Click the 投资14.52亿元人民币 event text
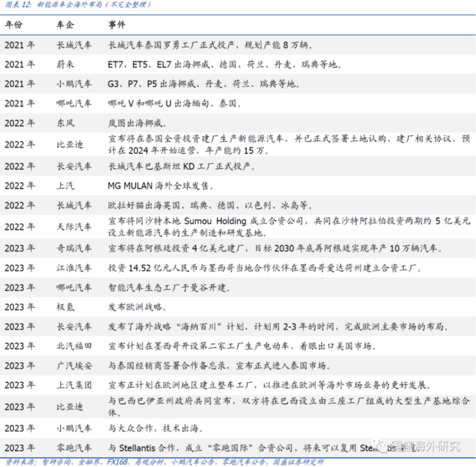The height and width of the screenshot is (467, 476). point(265,268)
